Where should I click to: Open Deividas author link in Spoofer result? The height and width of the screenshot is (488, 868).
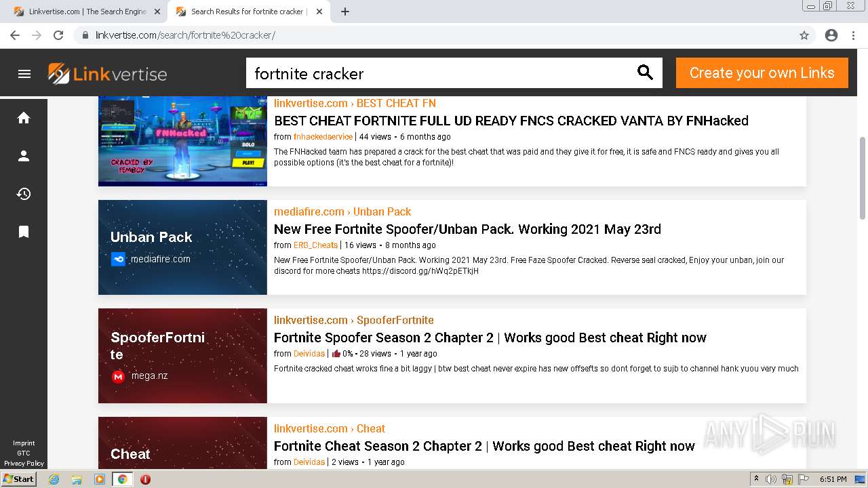309,354
